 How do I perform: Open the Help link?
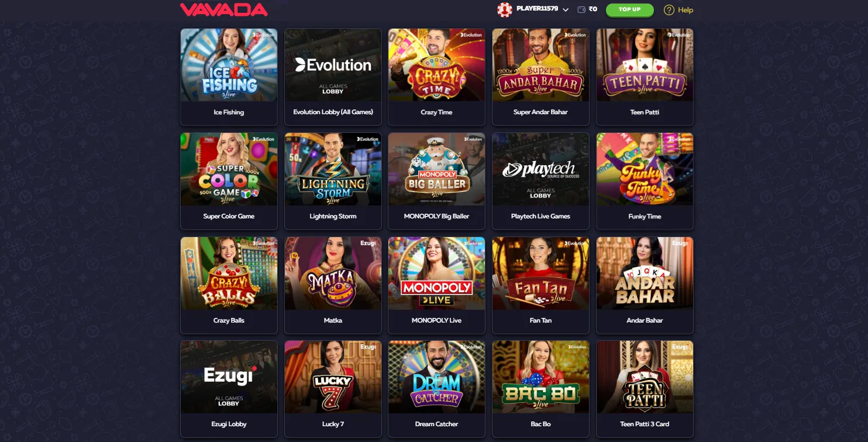(686, 10)
